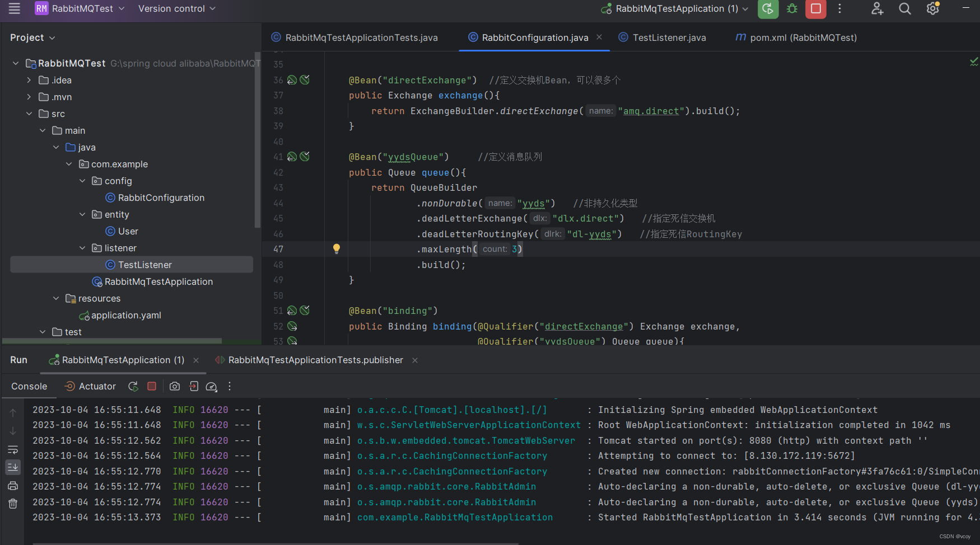Open the Actuator tab
The height and width of the screenshot is (545, 980).
pos(90,386)
